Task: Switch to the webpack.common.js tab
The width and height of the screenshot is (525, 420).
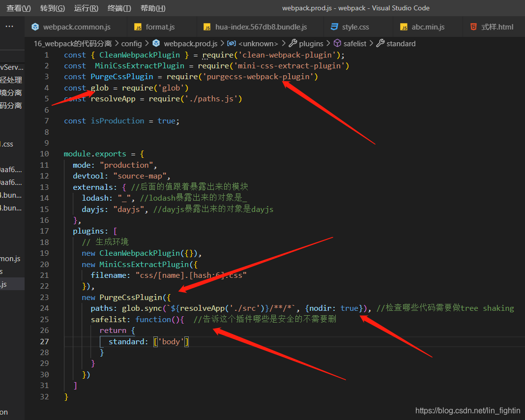Action: [76, 27]
